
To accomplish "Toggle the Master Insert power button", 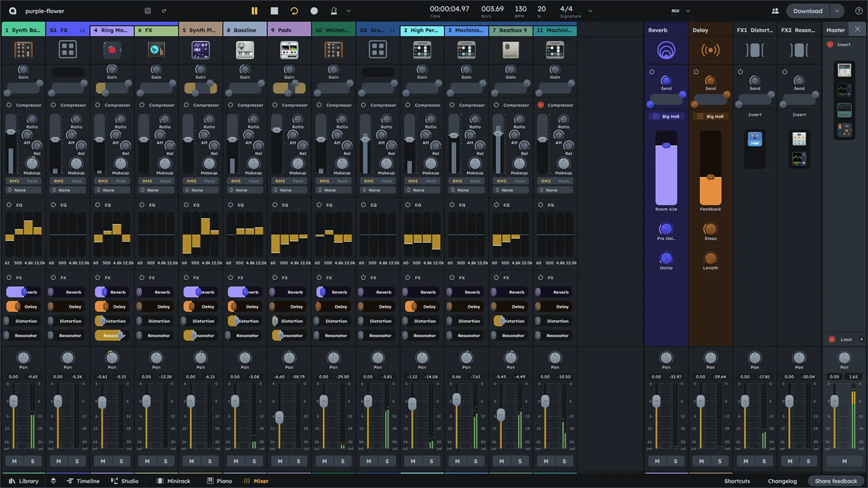I will point(830,44).
